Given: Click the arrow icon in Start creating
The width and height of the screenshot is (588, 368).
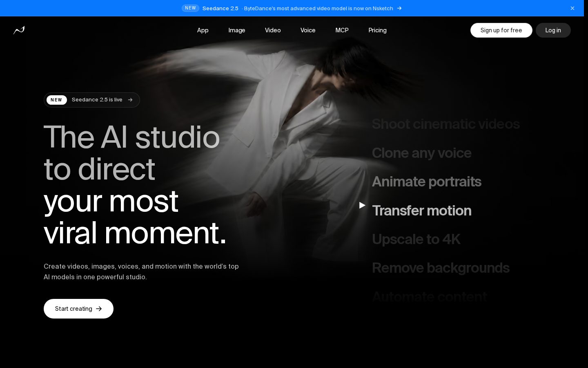Looking at the screenshot, I should pyautogui.click(x=99, y=309).
